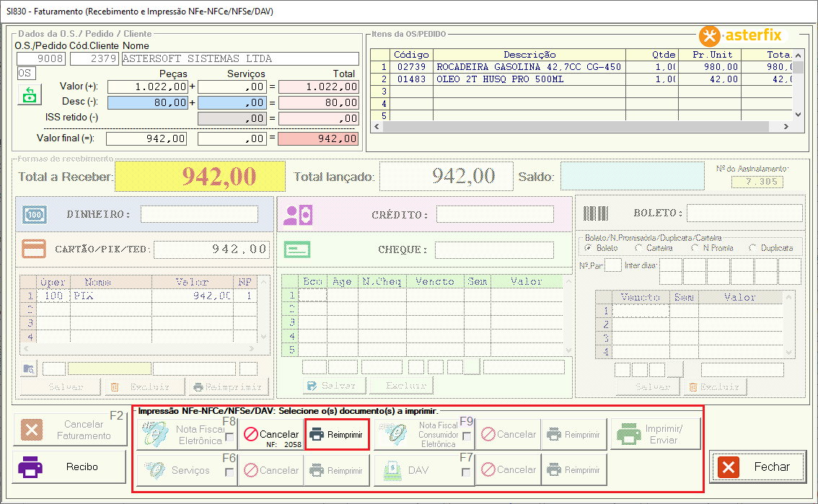This screenshot has width=818, height=504.
Task: Tick the Nota Fiscal Eletrônica checkbox
Action: [229, 437]
